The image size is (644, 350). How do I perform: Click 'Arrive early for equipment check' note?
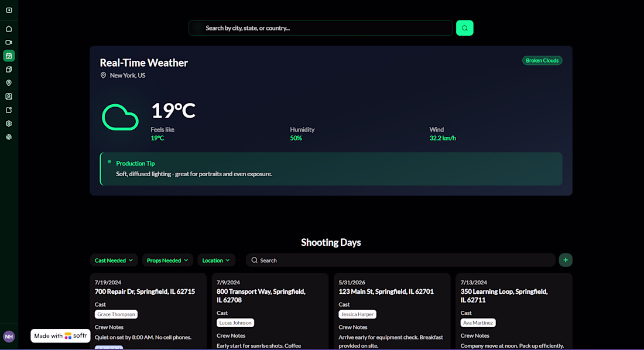tap(390, 341)
